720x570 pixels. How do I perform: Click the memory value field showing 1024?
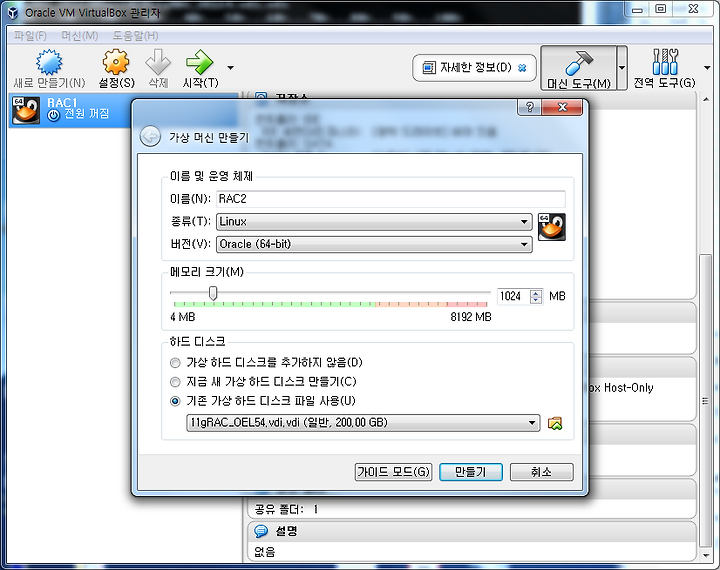(513, 296)
